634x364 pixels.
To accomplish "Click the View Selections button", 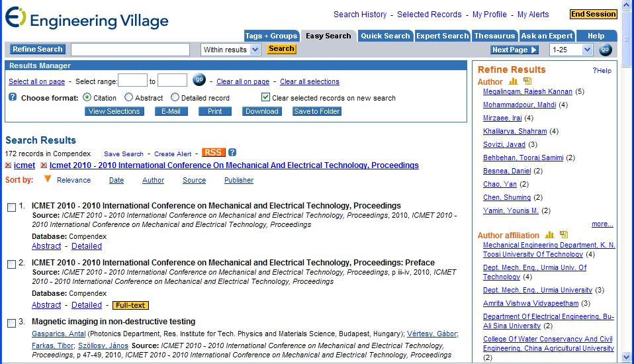I will 114,111.
